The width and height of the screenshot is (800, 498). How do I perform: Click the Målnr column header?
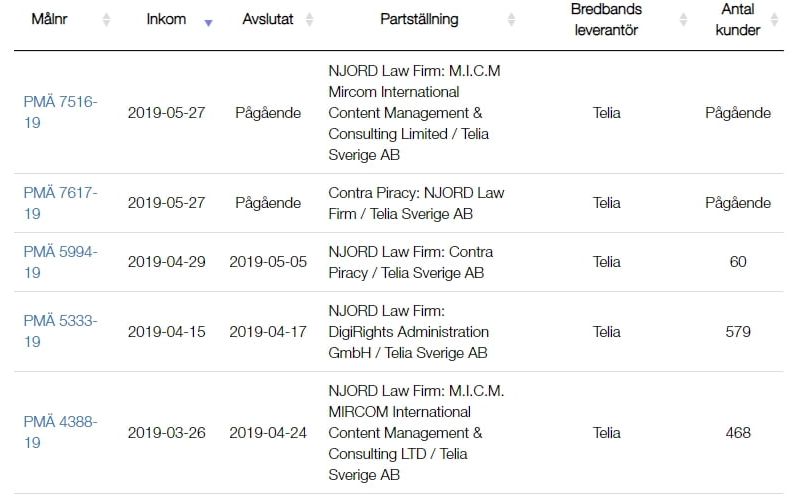(x=49, y=19)
